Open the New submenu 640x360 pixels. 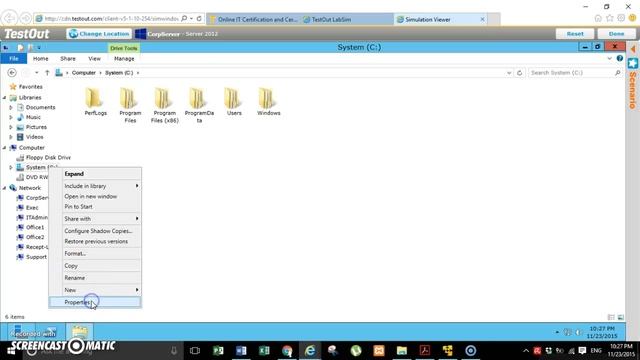click(x=95, y=290)
